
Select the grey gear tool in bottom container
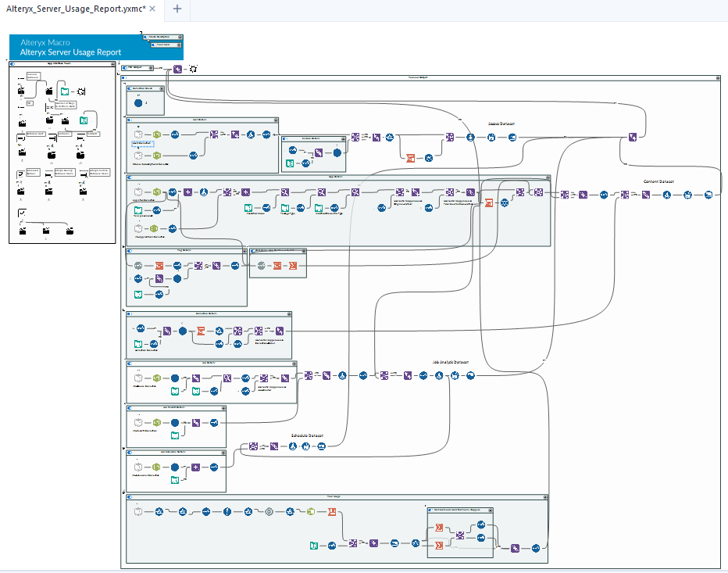pos(269,512)
